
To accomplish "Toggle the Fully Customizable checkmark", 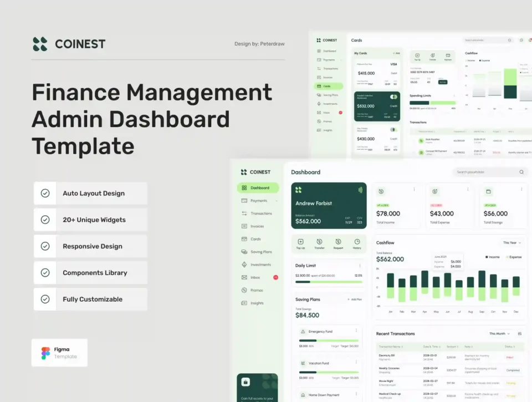I will 45,299.
